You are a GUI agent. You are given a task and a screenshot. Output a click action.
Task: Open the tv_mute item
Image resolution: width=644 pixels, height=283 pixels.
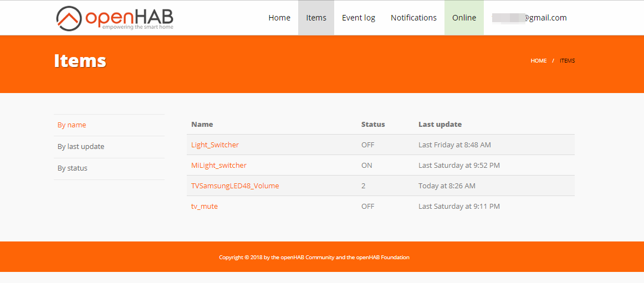click(x=205, y=207)
